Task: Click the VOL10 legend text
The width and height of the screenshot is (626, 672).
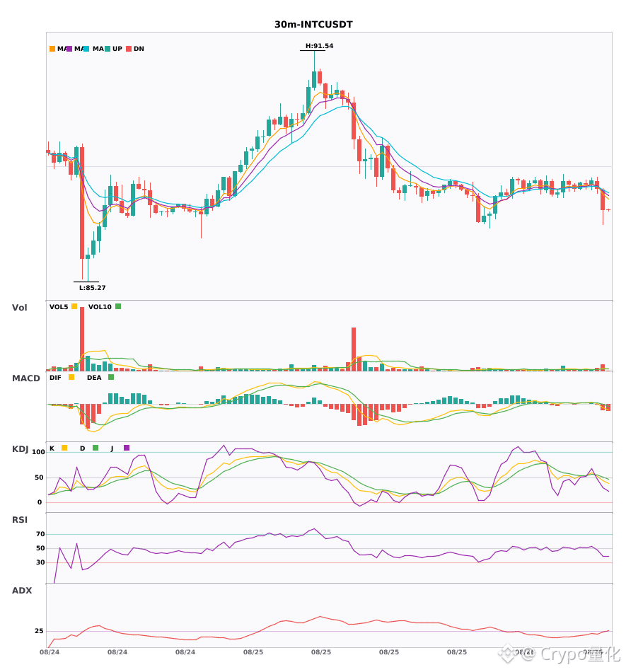Action: point(100,307)
